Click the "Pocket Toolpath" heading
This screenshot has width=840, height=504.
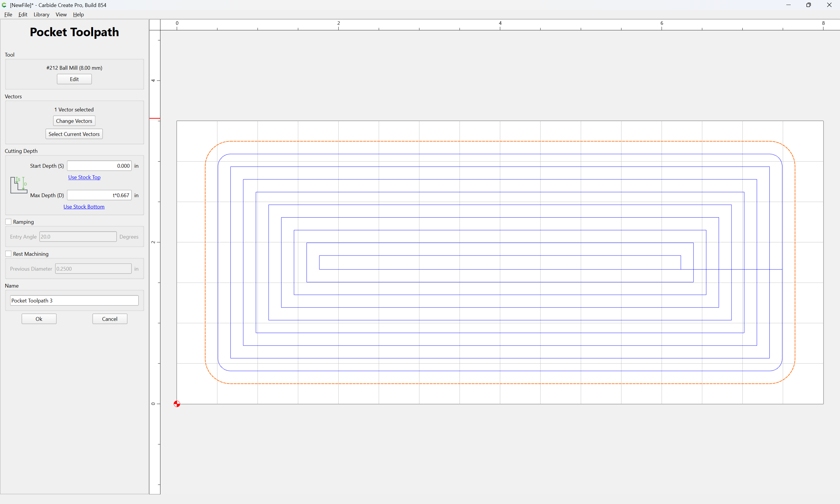(74, 32)
